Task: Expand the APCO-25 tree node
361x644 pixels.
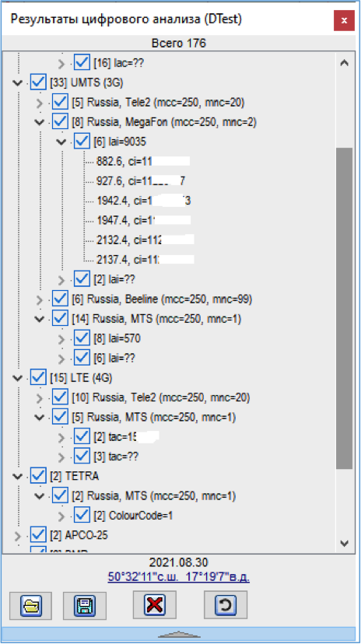Action: tap(17, 536)
